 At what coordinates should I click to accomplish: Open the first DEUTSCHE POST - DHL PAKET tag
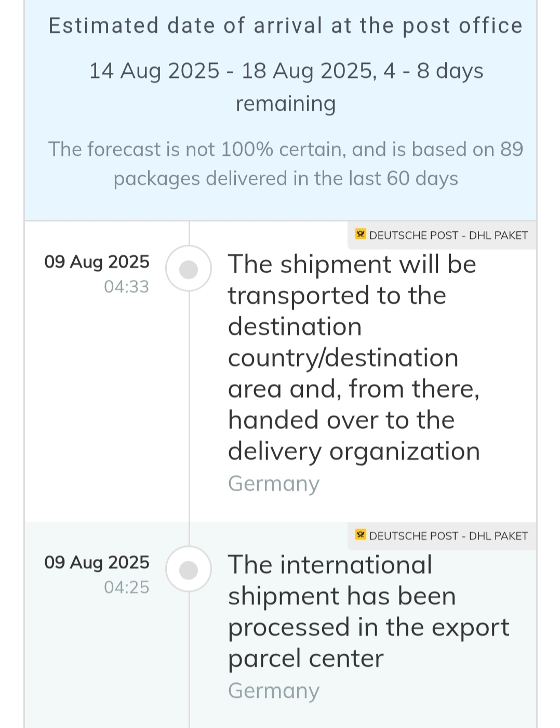[442, 235]
